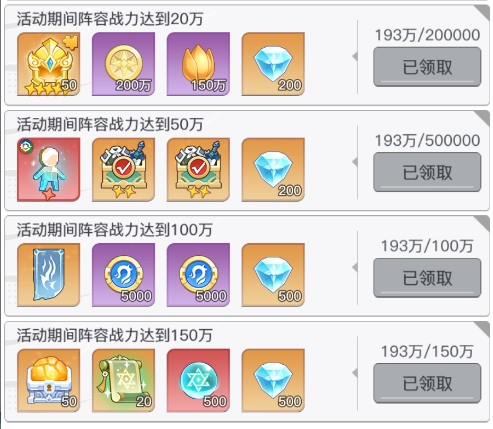The width and height of the screenshot is (493, 429).
Task: Select the 200万 gold coin reward
Action: click(x=123, y=64)
